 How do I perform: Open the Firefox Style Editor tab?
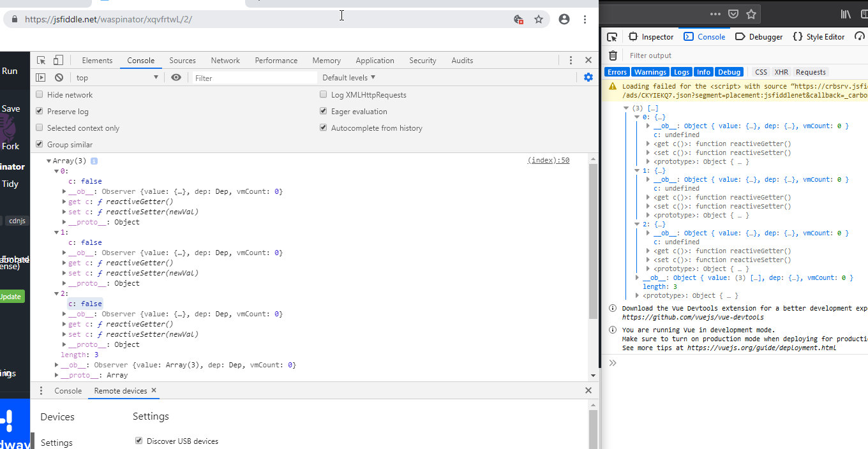click(818, 37)
